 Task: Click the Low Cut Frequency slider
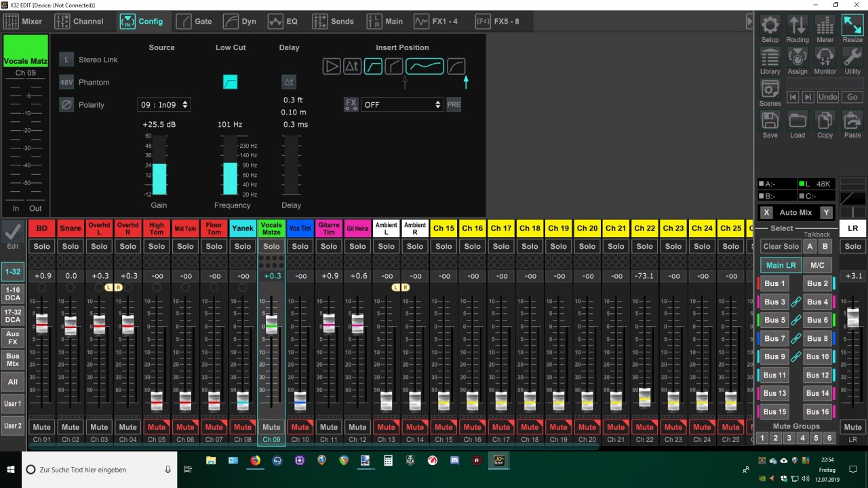tap(231, 165)
